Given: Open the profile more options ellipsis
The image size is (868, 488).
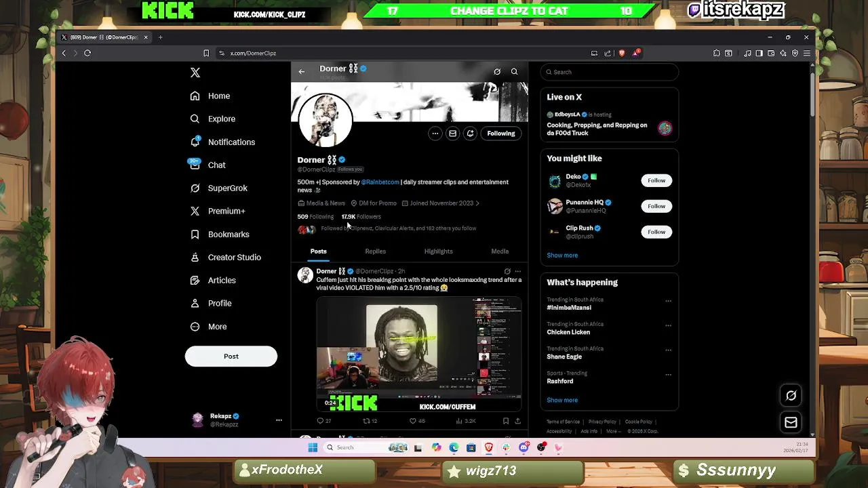Looking at the screenshot, I should click(435, 134).
